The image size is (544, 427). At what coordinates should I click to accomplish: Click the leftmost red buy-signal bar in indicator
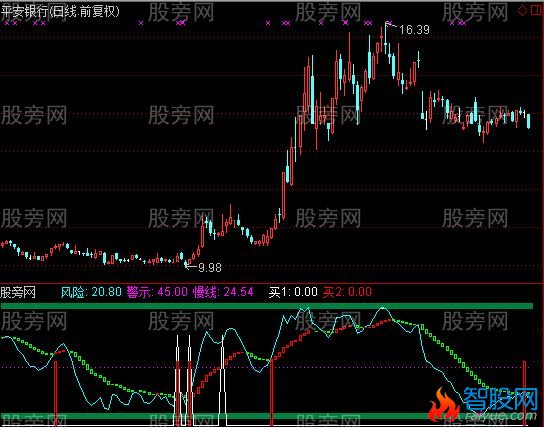coord(56,393)
